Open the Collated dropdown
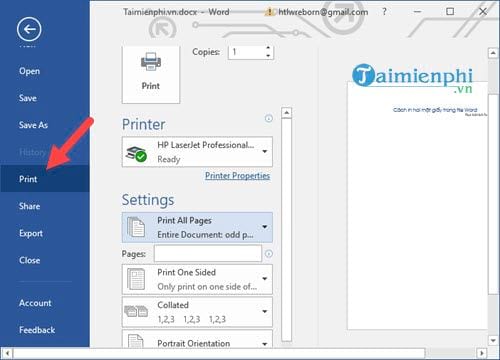This screenshot has height=360, width=500. [197, 312]
